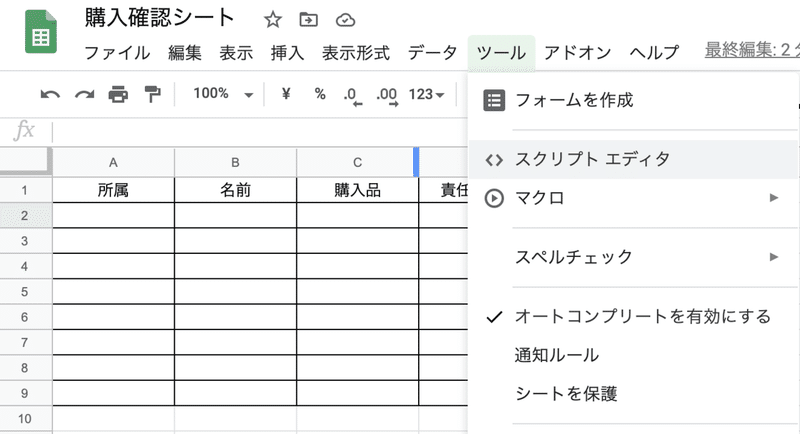800x434 pixels.
Task: Click the move-to-folder icon
Action: [308, 20]
